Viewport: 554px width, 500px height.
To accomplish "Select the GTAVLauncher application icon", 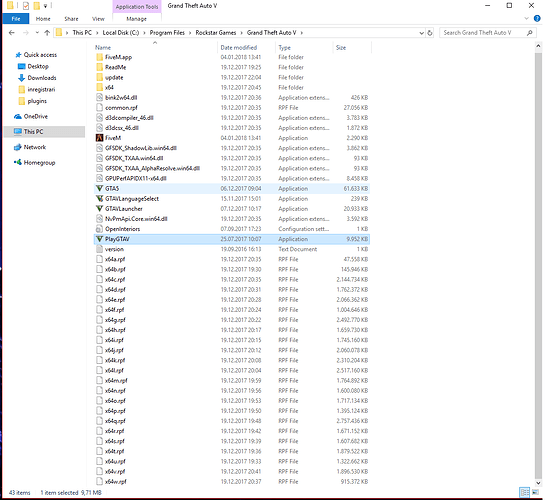I will click(100, 208).
